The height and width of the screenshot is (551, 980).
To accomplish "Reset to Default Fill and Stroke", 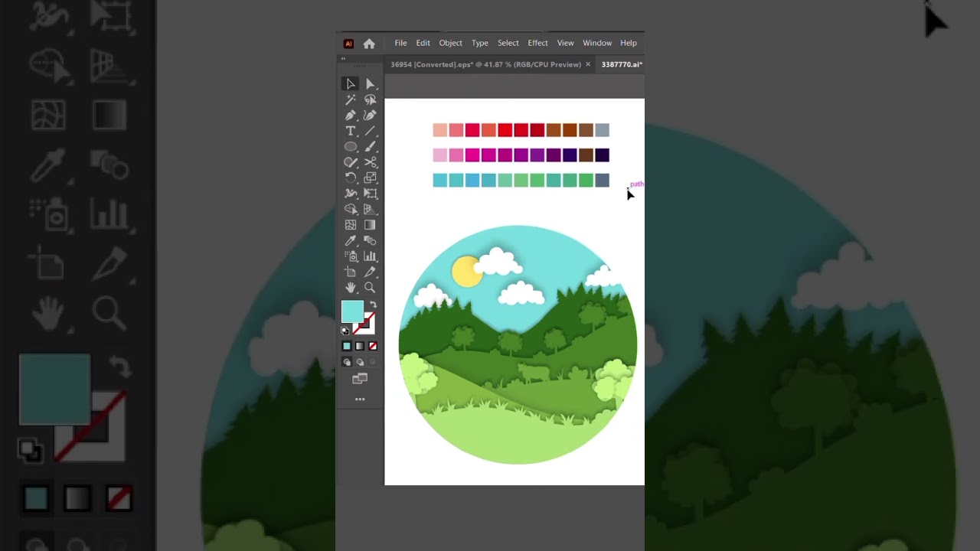I will tap(345, 331).
